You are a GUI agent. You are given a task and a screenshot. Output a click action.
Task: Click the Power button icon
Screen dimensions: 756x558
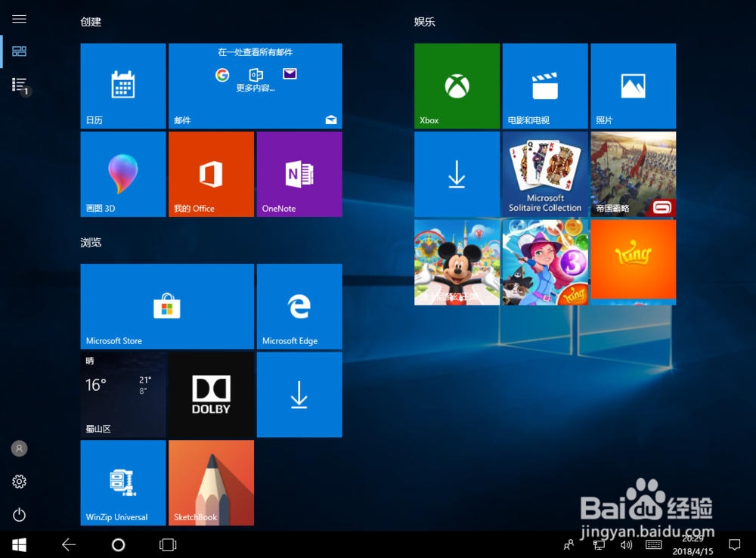click(x=20, y=515)
